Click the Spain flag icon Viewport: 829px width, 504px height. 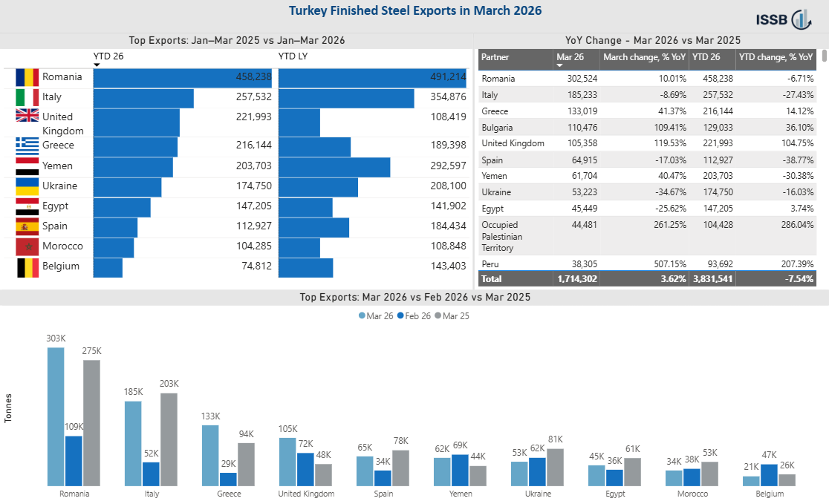27,226
